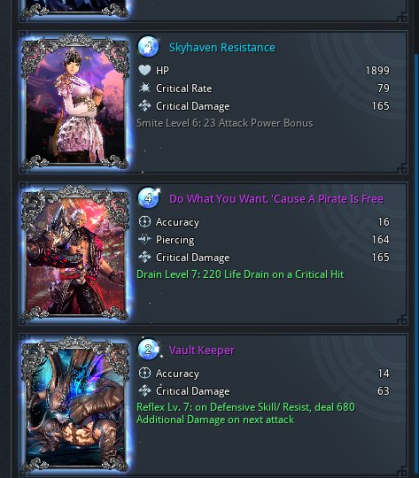This screenshot has height=478, width=419.
Task: Select the Vault Keeper monster card portrait
Action: click(x=75, y=404)
